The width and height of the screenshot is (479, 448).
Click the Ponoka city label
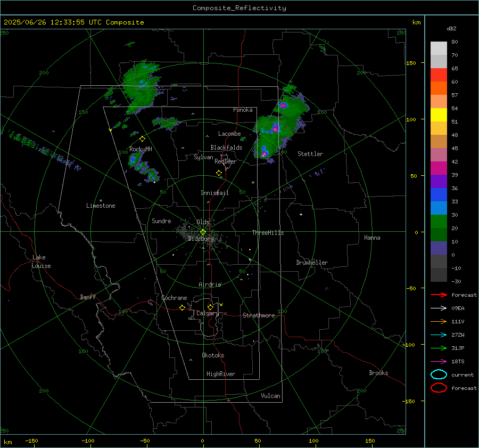pos(243,110)
